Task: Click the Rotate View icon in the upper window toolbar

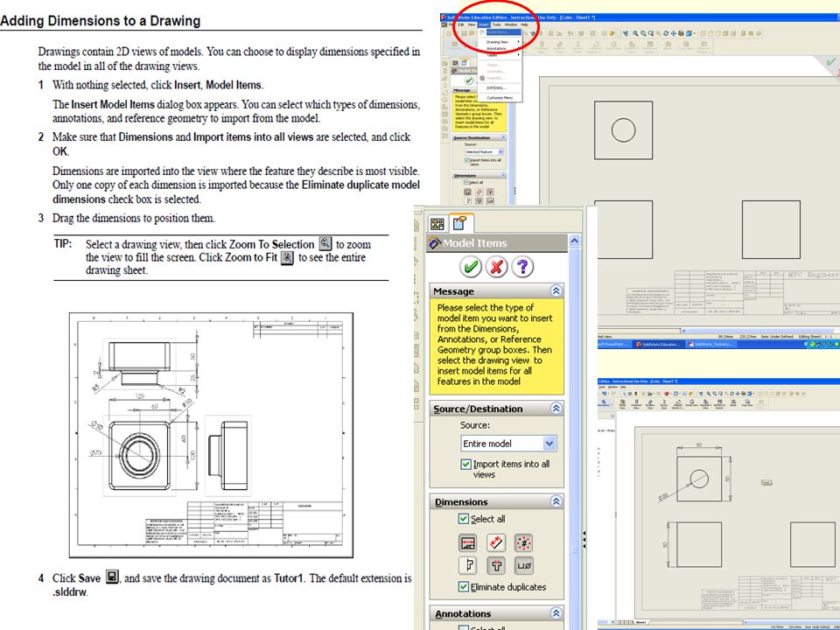Action: coord(666,33)
